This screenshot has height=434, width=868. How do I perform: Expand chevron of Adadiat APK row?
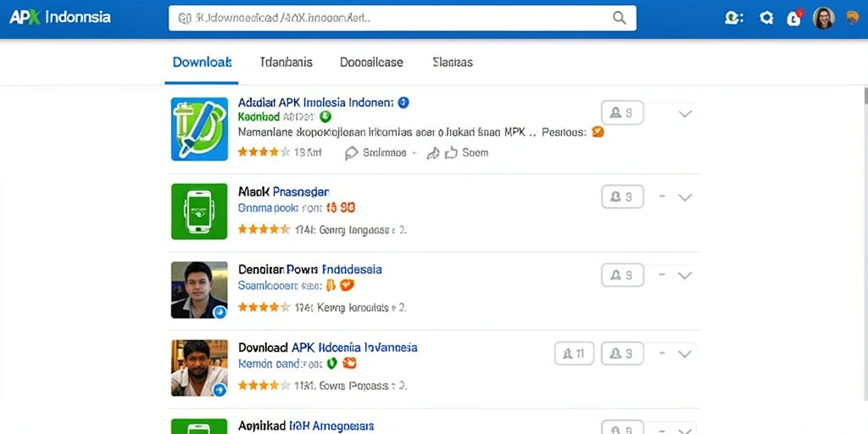coord(685,114)
